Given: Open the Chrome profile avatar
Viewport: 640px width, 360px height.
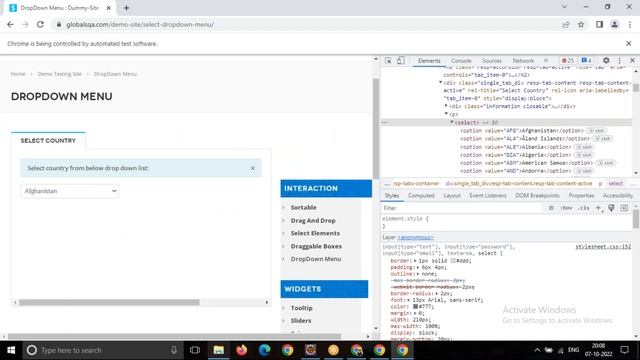Looking at the screenshot, I should (614, 24).
